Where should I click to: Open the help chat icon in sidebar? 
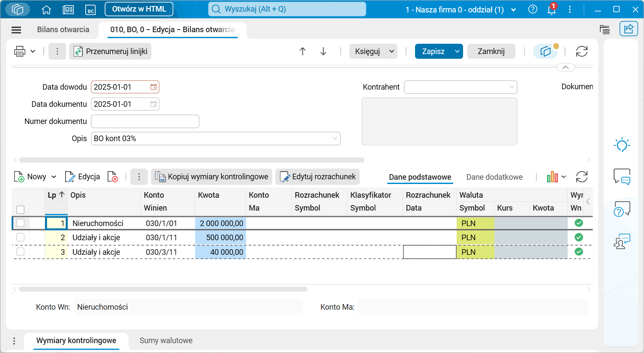click(622, 209)
